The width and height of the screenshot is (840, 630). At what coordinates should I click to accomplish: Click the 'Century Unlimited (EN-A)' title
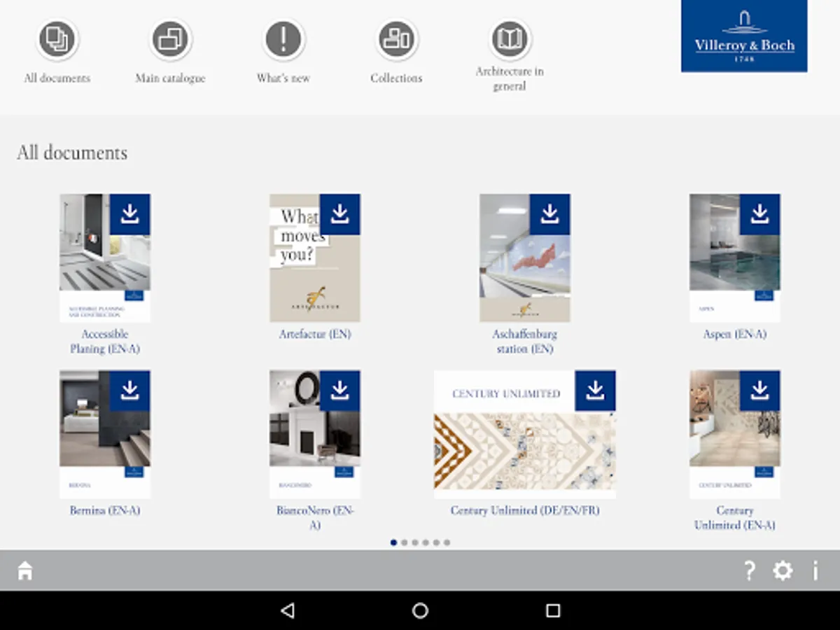tap(735, 517)
